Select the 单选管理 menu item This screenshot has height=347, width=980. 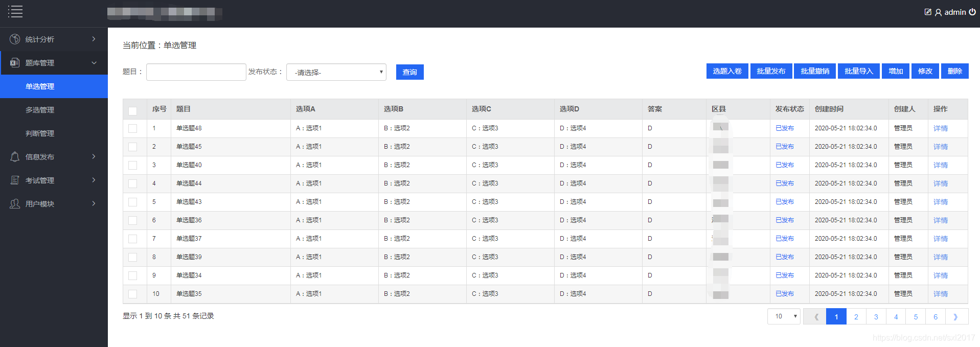(54, 86)
